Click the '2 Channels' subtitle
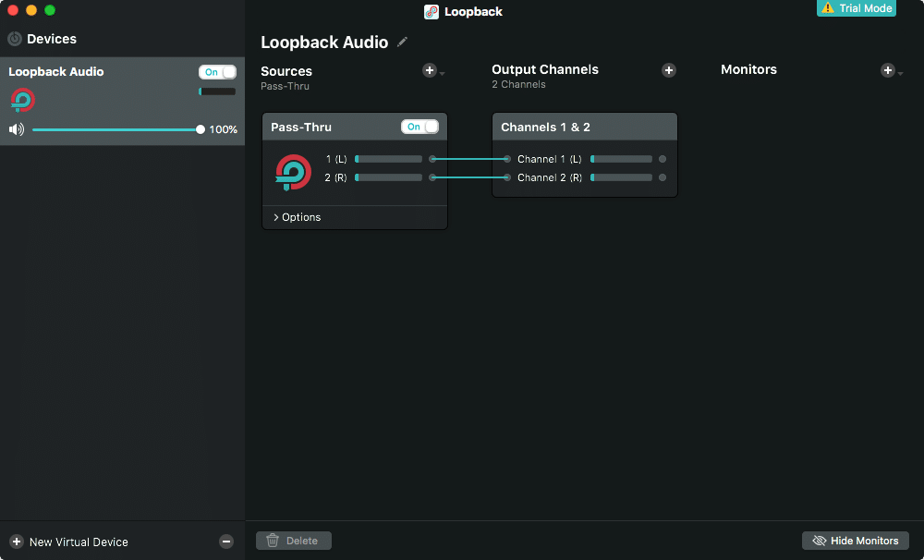Viewport: 924px width, 560px height. 518,84
